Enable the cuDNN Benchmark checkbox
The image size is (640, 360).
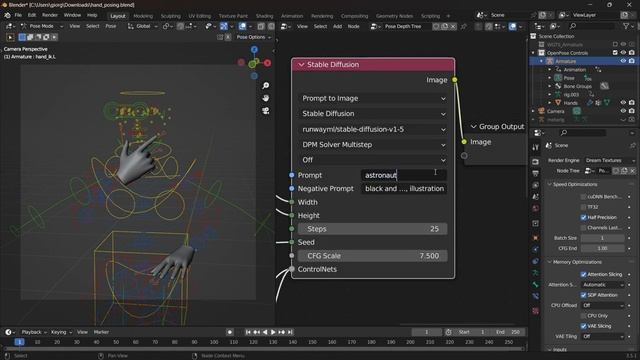(x=583, y=197)
